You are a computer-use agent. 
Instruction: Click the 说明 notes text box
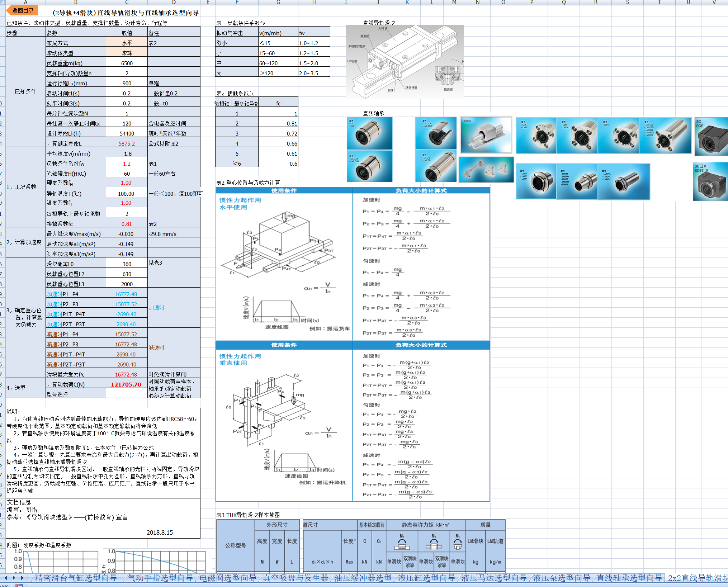coord(103,453)
